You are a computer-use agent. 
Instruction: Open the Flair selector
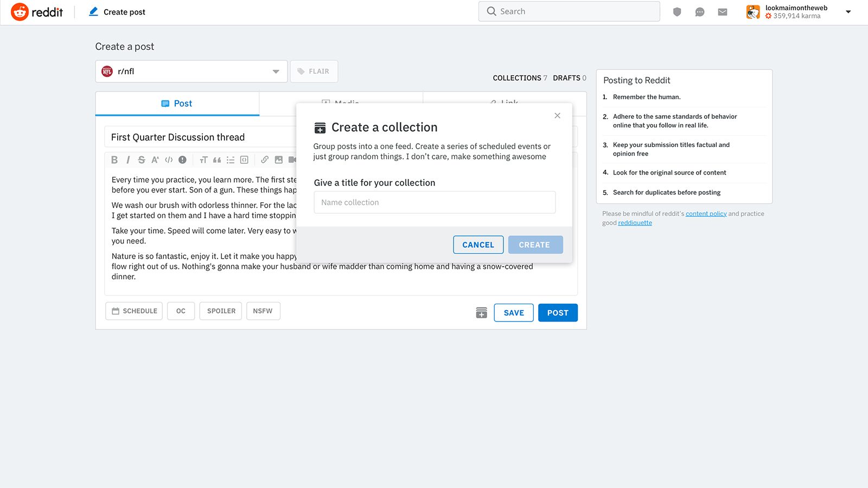314,72
